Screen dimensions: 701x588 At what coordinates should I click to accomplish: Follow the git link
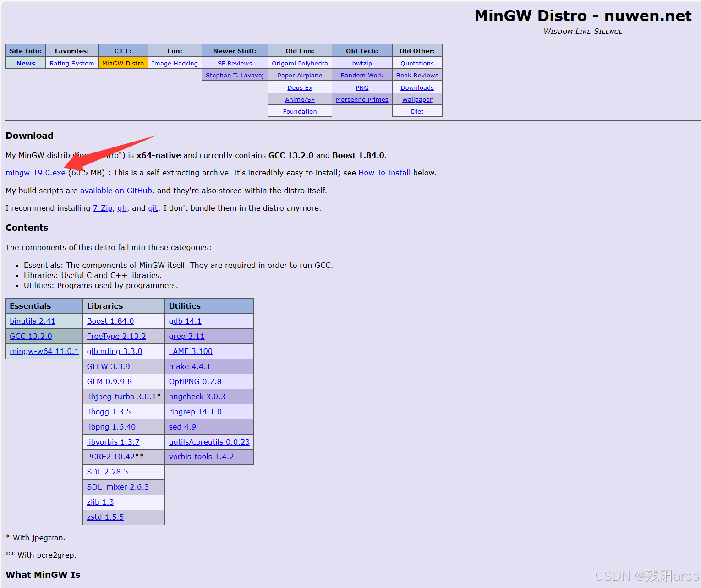153,208
